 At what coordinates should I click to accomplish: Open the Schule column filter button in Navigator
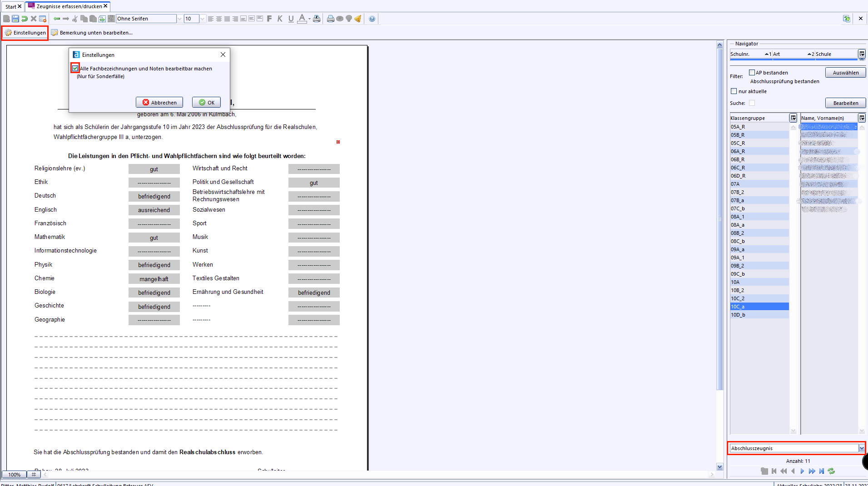(x=862, y=54)
